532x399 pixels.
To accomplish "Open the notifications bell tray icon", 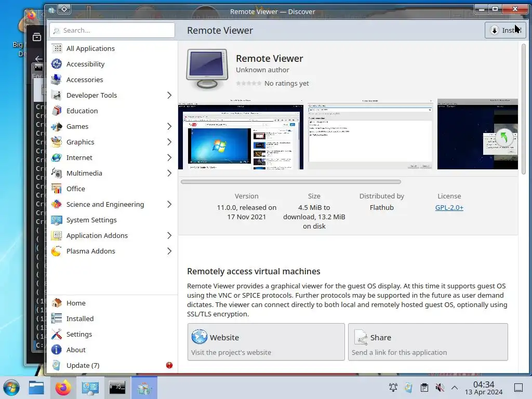I will tap(393, 388).
